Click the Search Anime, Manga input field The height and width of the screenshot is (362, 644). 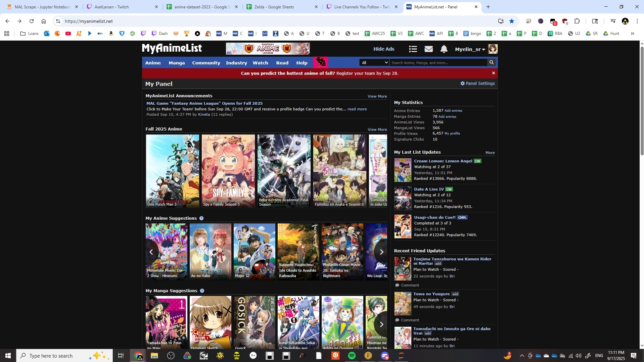pyautogui.click(x=439, y=62)
